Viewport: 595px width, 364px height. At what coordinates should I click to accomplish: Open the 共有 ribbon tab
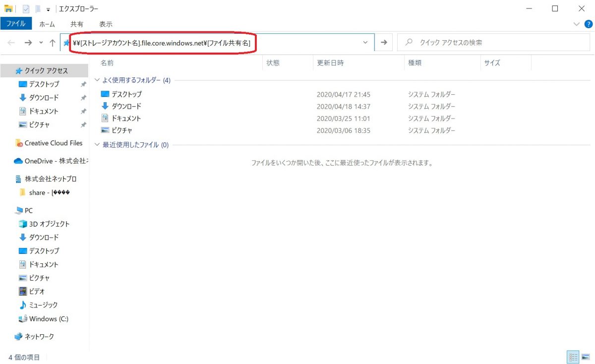77,24
